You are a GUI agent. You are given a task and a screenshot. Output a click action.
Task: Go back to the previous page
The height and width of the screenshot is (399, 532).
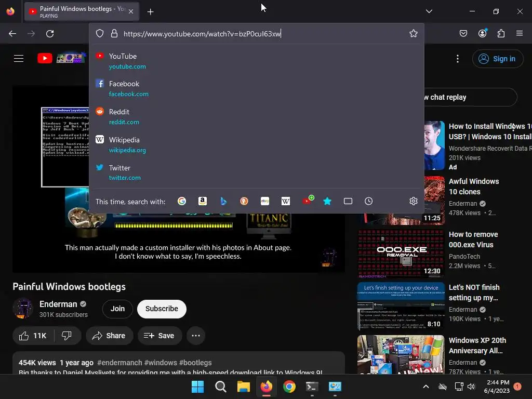12,34
